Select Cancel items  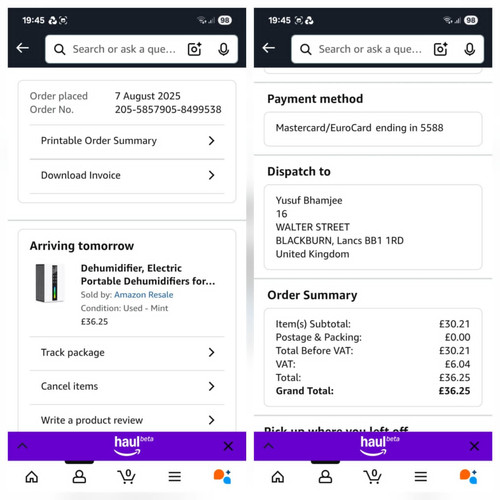127,386
